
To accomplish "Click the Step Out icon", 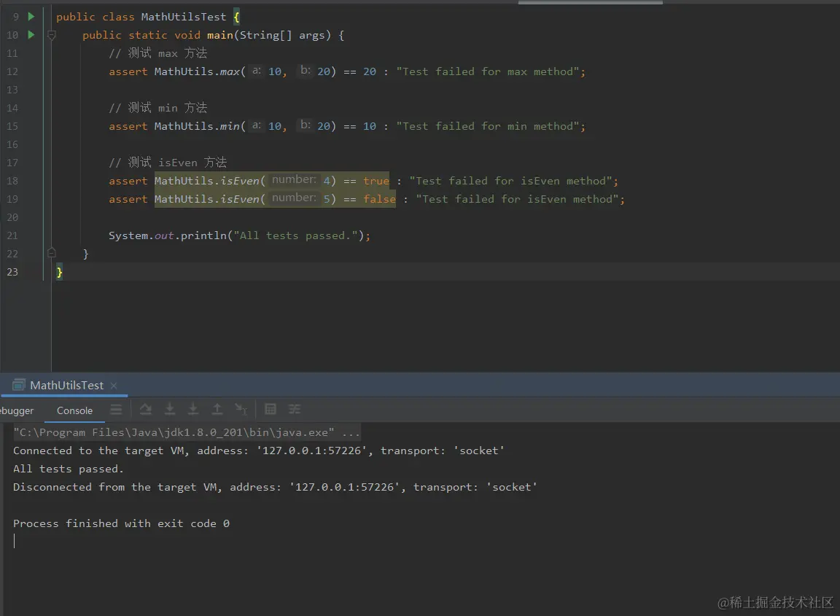I will point(217,410).
